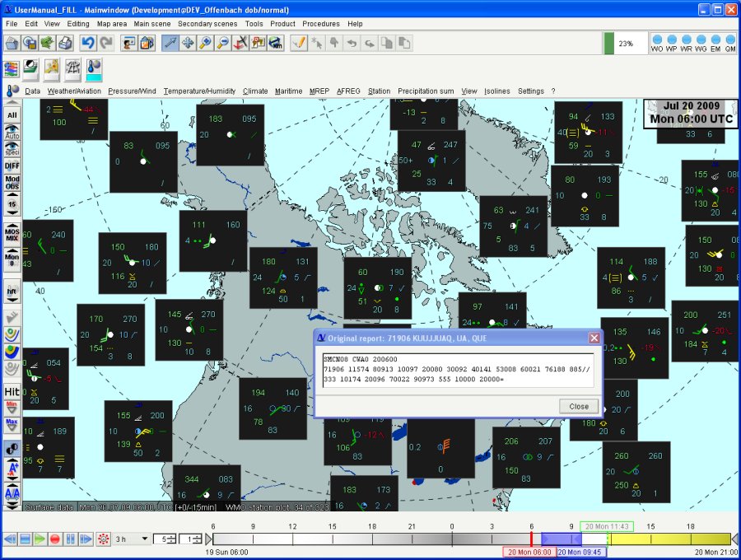The height and width of the screenshot is (560, 741).
Task: Click the globe grid layer icon
Action: click(72, 69)
